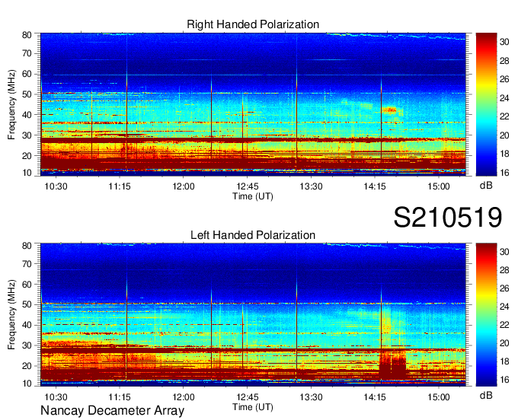Click the 12:45 tick on the left-handed plot
Screen dimensions: 518x420
click(x=247, y=396)
